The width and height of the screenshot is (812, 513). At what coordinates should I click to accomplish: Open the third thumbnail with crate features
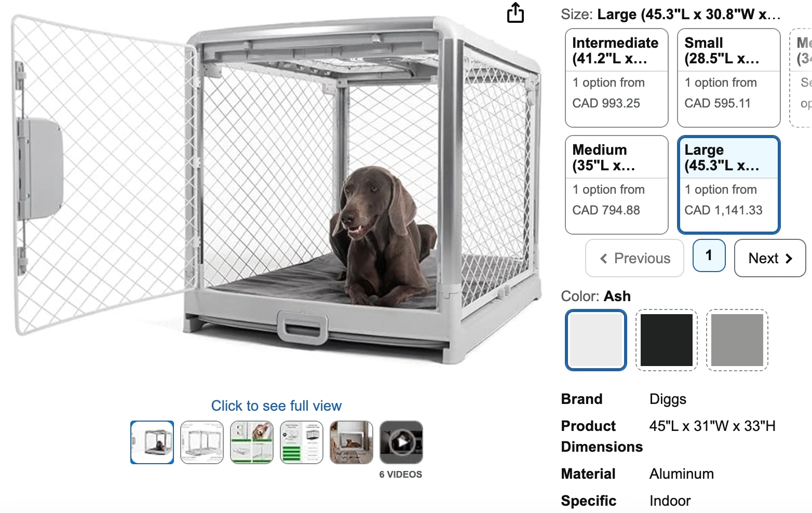tap(252, 442)
